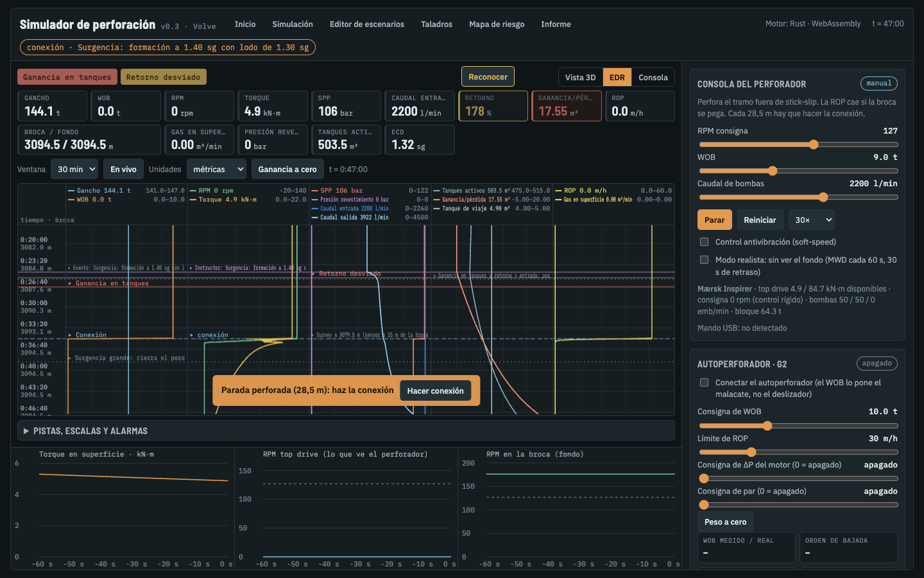Viewport: 924px width, 578px height.
Task: Click the surgencia scenario status pill
Action: 167,48
